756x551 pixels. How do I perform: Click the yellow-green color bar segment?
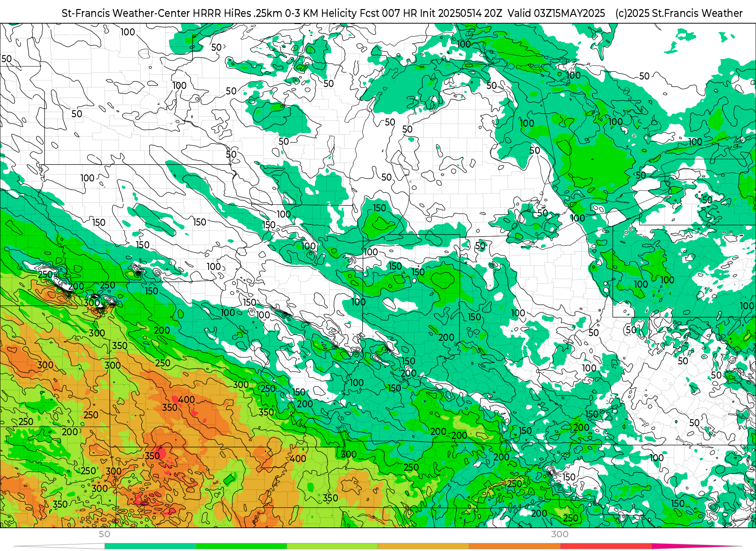(332, 546)
